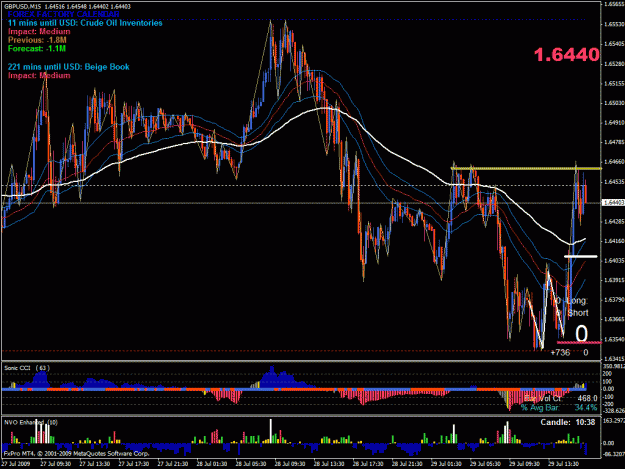Click the 28 Jul 09:30 time label
Image resolution: width=625 pixels, height=469 pixels.
pos(290,464)
